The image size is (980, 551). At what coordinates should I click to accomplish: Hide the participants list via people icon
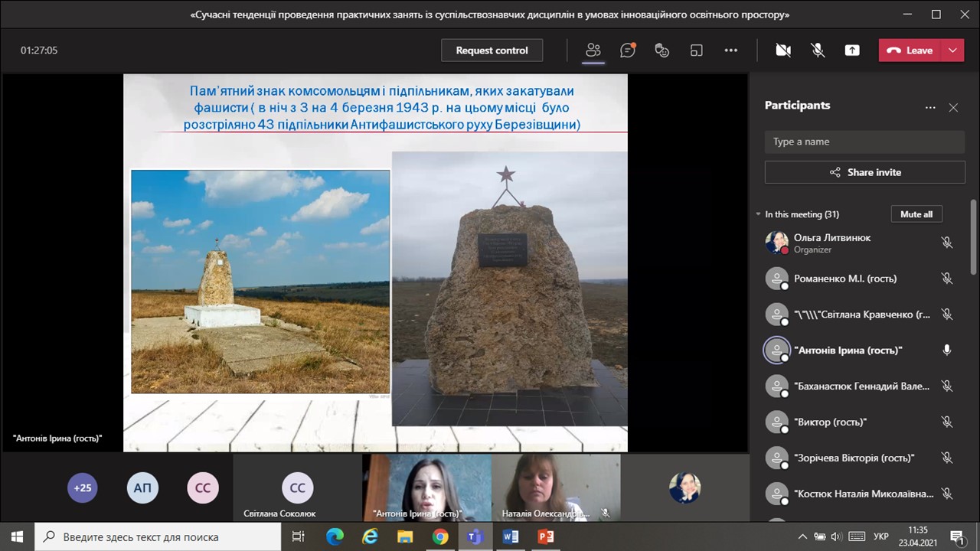pyautogui.click(x=593, y=51)
